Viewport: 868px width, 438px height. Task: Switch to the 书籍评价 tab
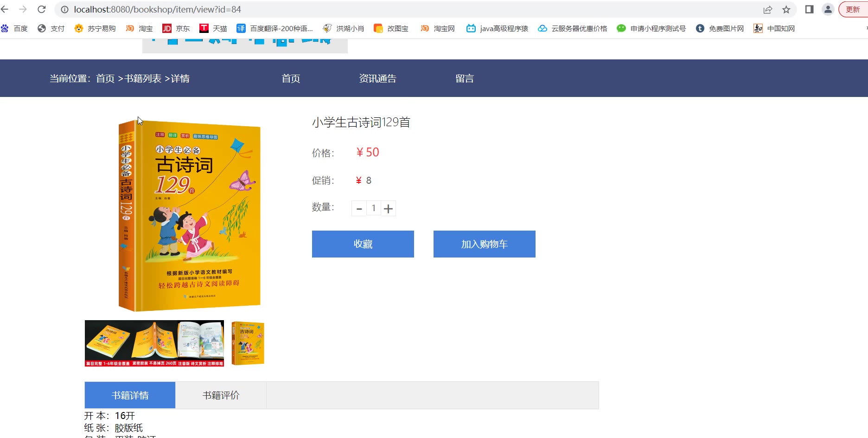pyautogui.click(x=221, y=395)
